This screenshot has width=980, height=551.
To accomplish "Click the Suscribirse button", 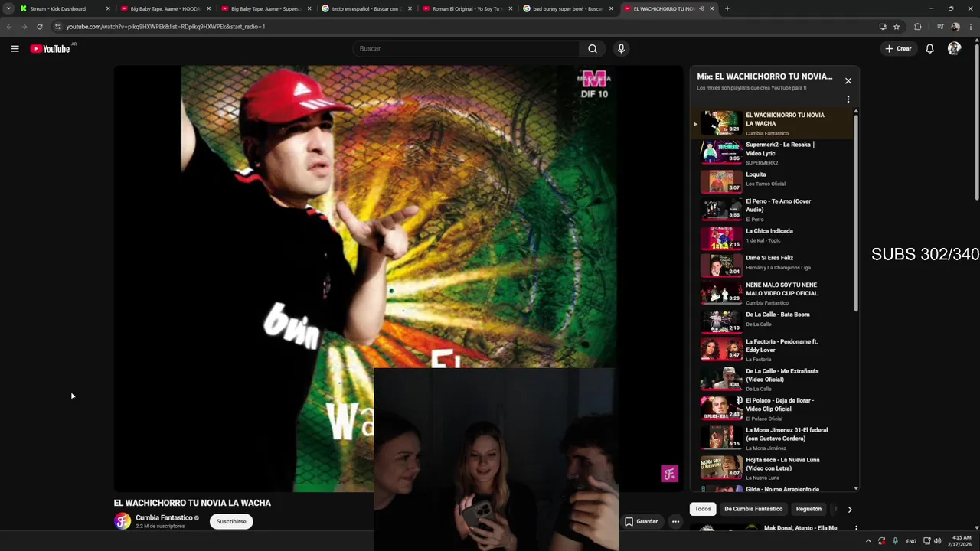I will 231,521.
